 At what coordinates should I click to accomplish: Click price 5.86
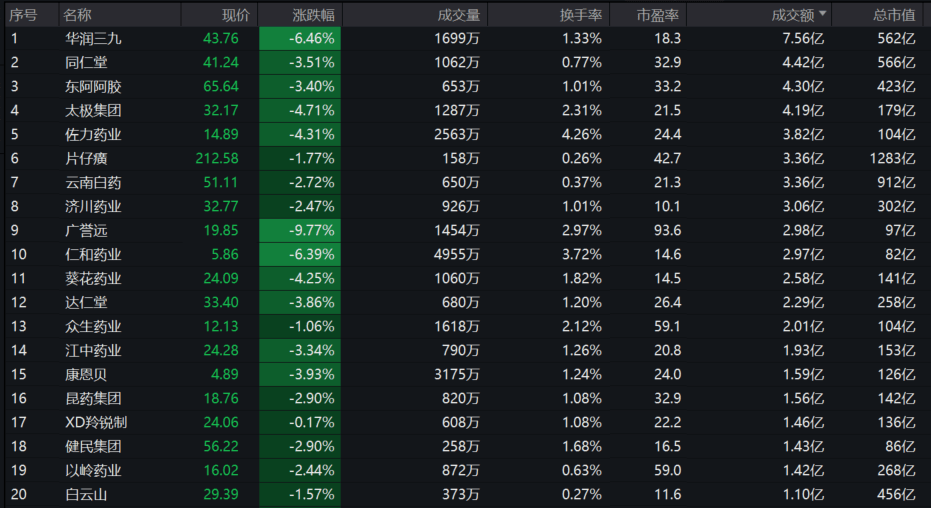tap(225, 254)
